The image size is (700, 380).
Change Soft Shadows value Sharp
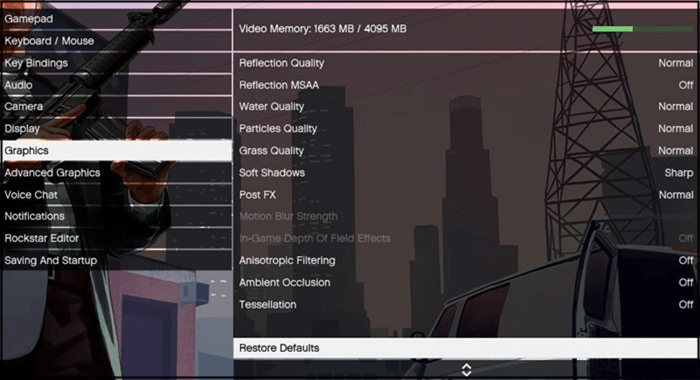click(679, 172)
